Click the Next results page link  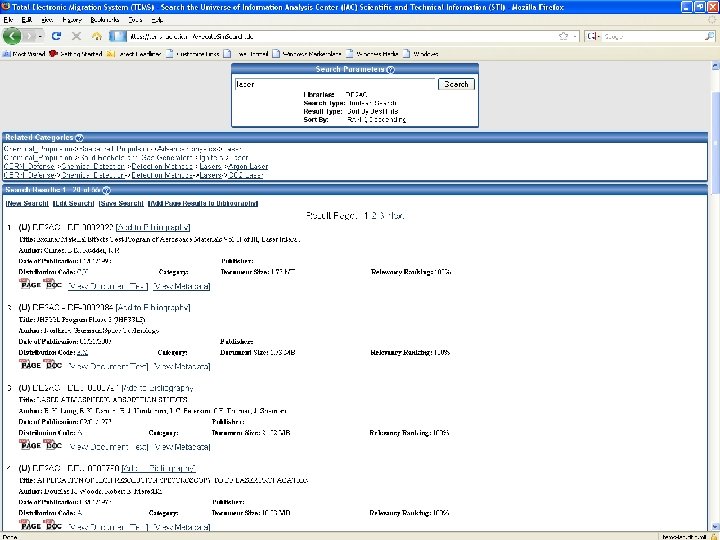[x=396, y=215]
